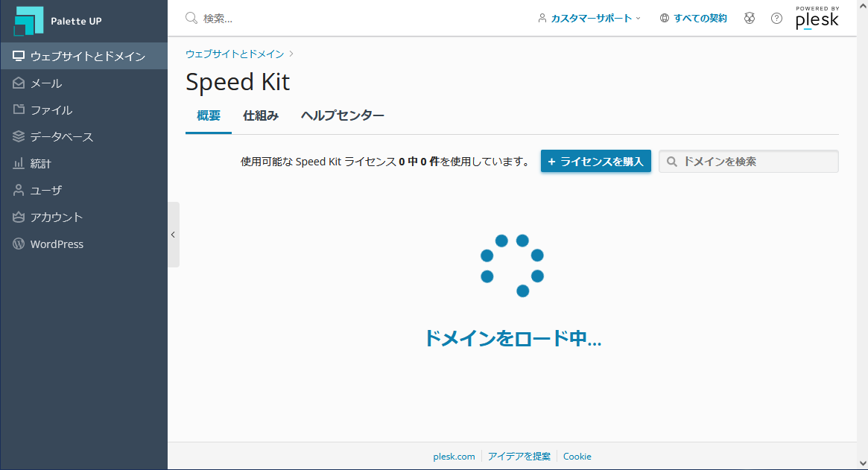Viewport: 868px width, 470px height.
Task: Click the ドメインを検索 search field
Action: pos(749,161)
